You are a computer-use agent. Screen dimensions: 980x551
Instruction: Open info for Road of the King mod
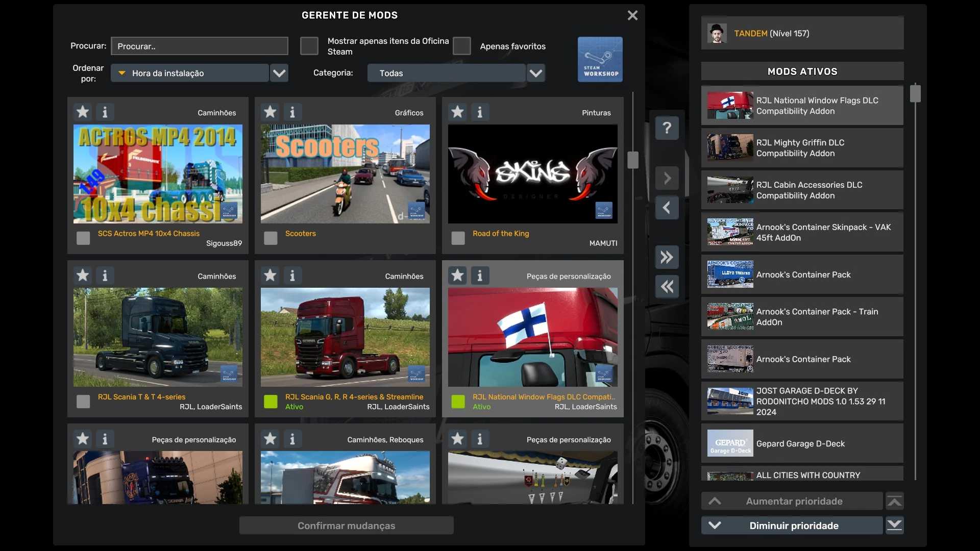click(479, 112)
